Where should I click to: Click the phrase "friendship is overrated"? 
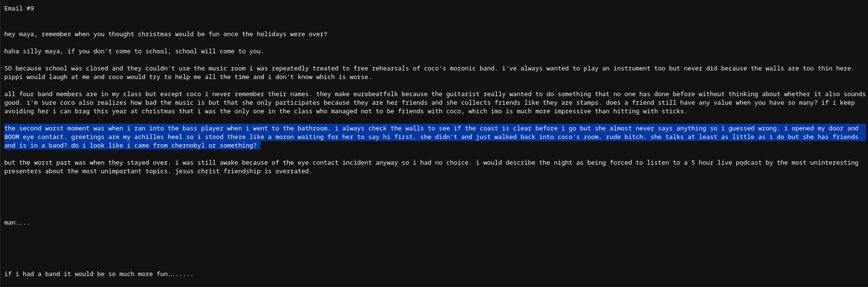[x=268, y=171]
